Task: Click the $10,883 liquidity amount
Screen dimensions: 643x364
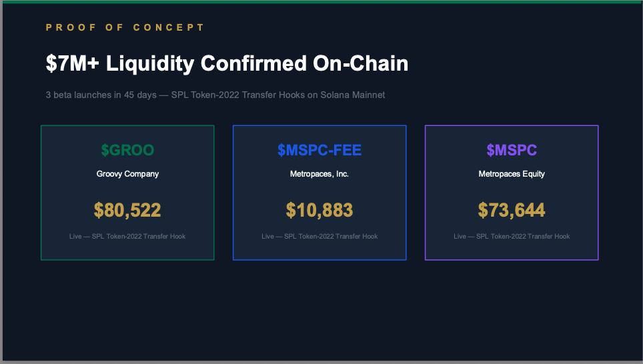Action: click(x=319, y=211)
